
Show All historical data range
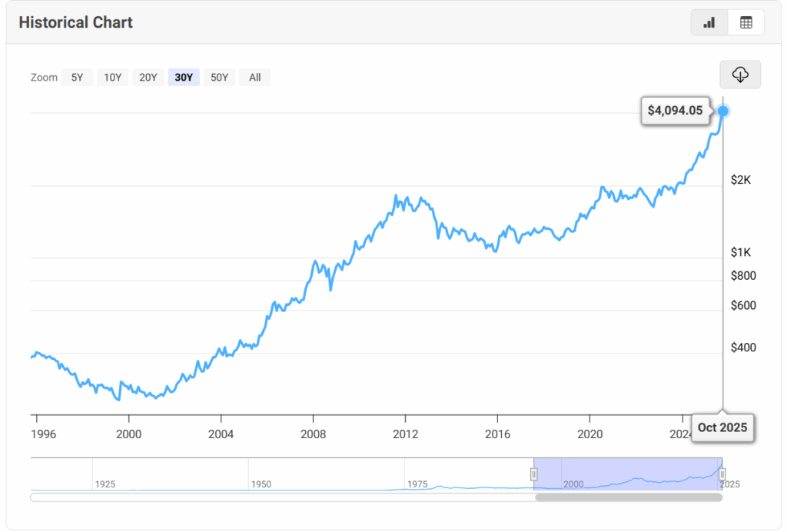[x=254, y=77]
